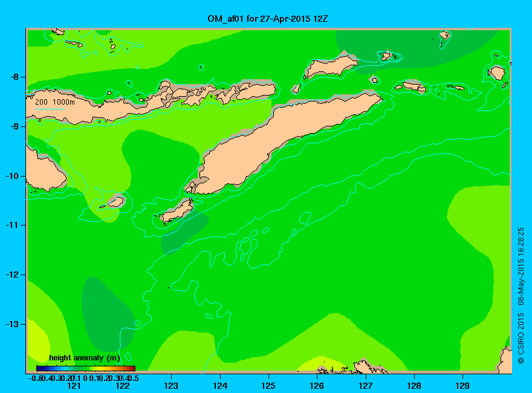Click the plot title OM_af01 for 27-Apr-2015 12Z
This screenshot has width=532, height=393.
[268, 19]
